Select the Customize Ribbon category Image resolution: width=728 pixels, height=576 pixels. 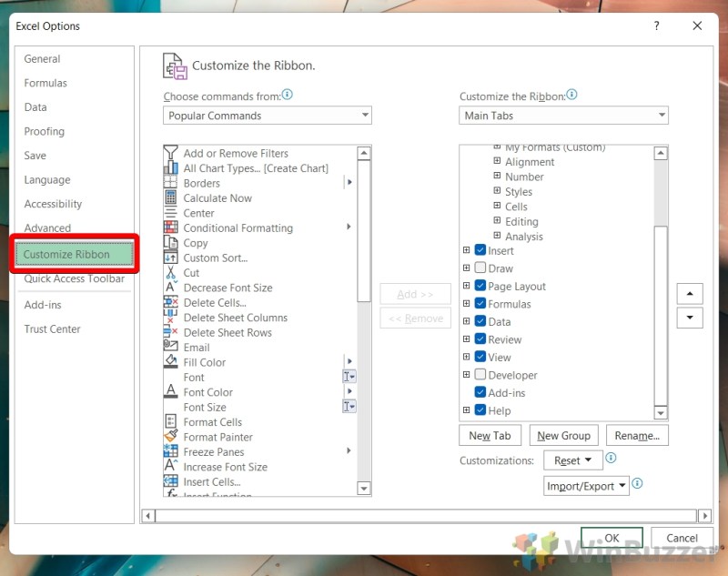click(x=75, y=254)
